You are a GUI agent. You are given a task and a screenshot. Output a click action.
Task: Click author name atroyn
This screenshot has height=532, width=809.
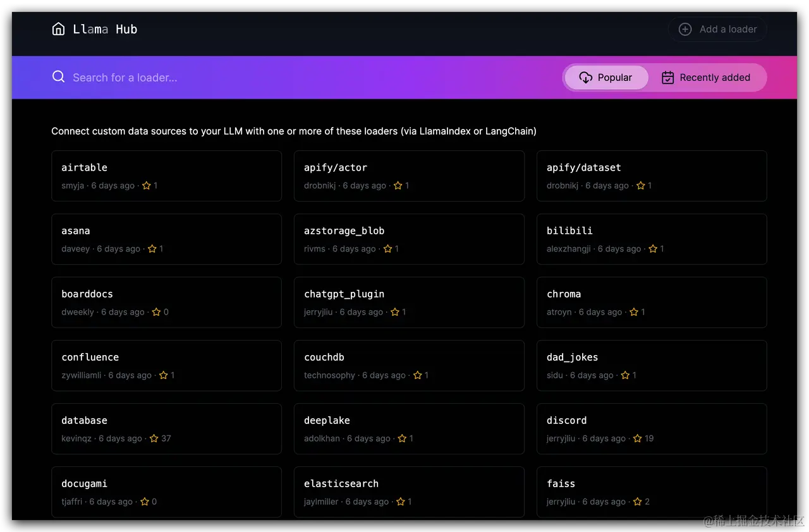click(559, 312)
